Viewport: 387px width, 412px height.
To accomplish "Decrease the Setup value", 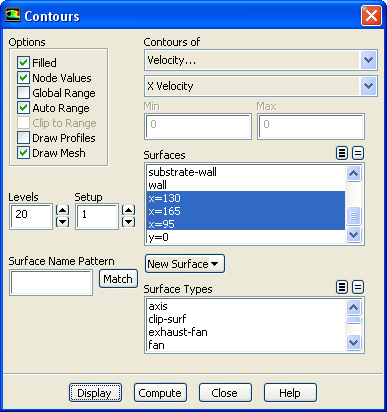I will coord(129,222).
